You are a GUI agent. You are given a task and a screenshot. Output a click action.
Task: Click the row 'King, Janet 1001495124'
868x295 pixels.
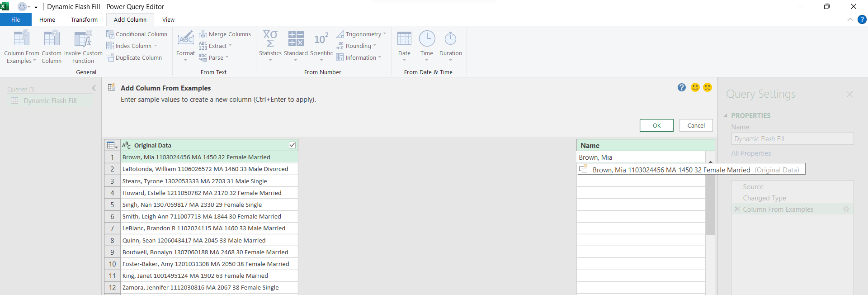(x=209, y=276)
